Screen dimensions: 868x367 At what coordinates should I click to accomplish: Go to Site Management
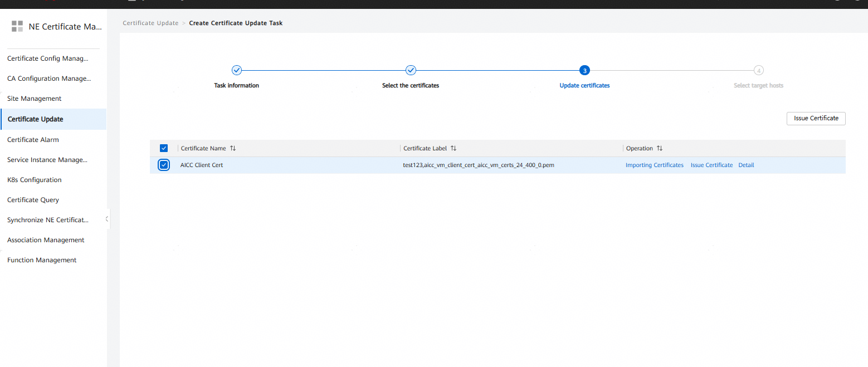pos(35,99)
